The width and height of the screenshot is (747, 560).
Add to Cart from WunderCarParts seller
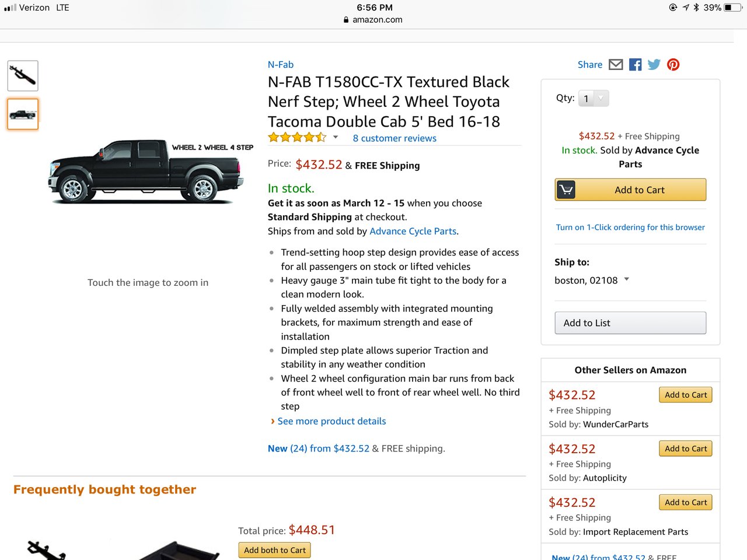[686, 395]
